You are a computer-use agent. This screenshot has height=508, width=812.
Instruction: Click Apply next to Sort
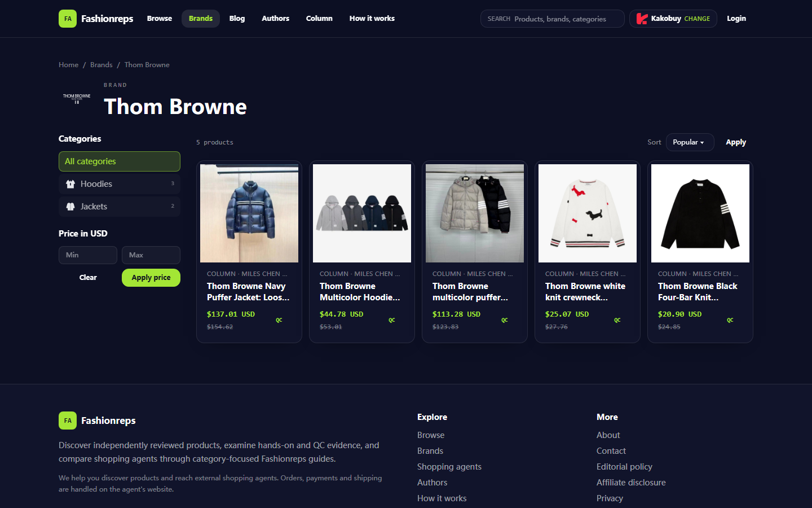pos(736,142)
